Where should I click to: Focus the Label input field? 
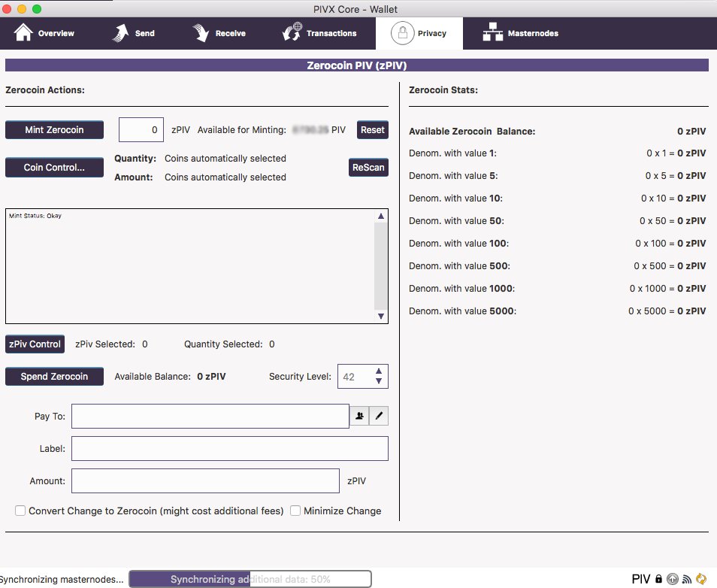coord(230,448)
